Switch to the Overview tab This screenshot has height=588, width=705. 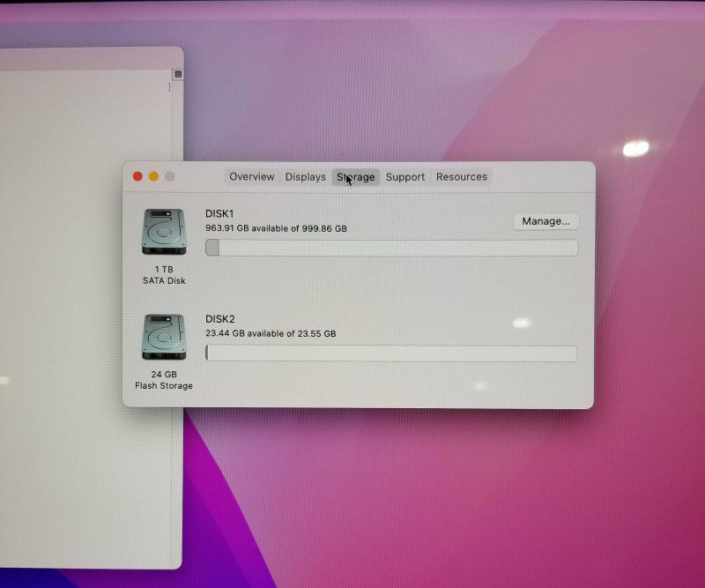pyautogui.click(x=251, y=177)
